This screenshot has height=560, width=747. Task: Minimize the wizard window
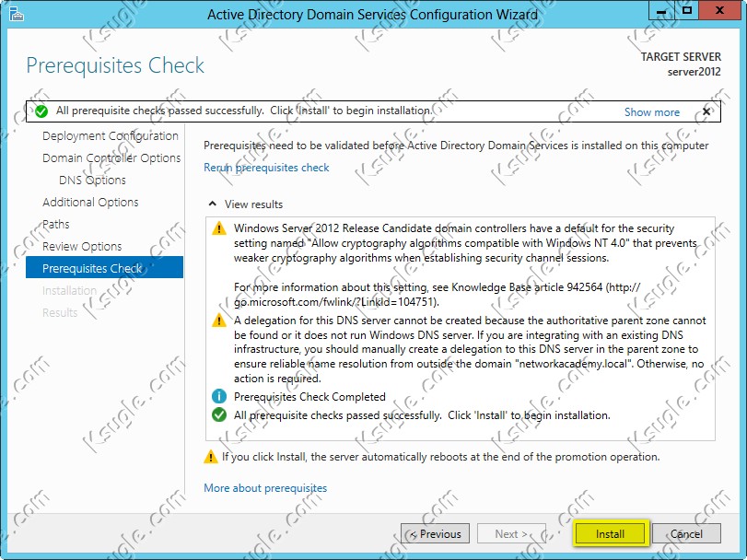[x=660, y=10]
